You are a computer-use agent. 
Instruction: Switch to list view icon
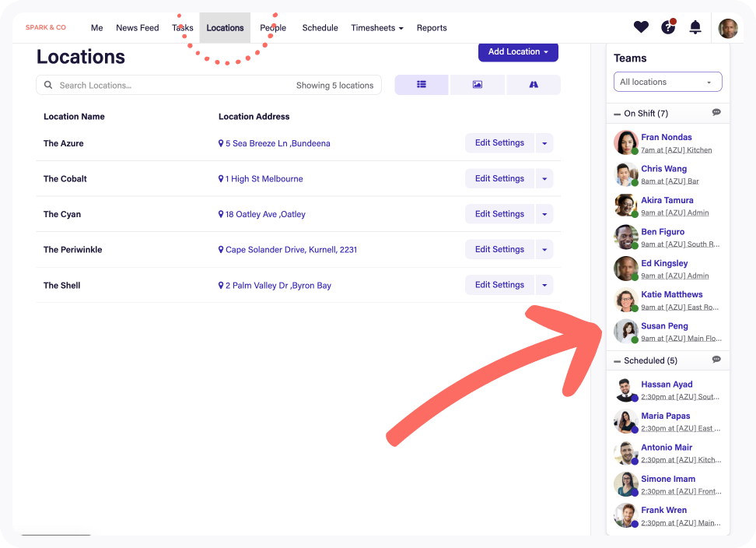[422, 85]
